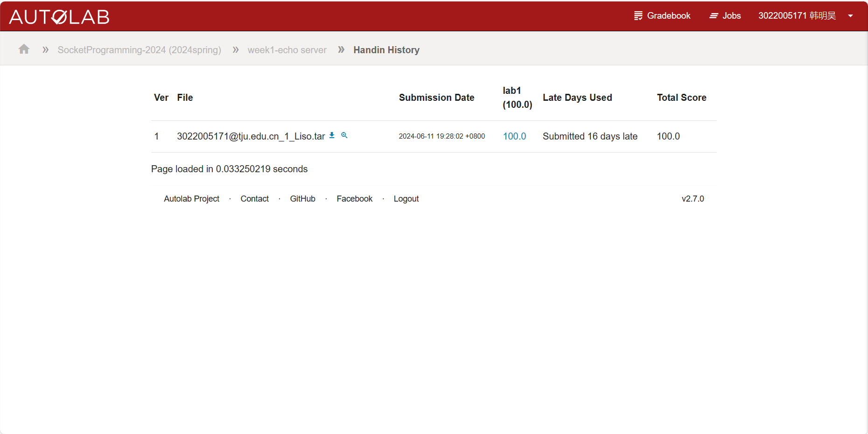This screenshot has width=868, height=434.
Task: Go back to week1-echo server assessment
Action: tap(287, 50)
